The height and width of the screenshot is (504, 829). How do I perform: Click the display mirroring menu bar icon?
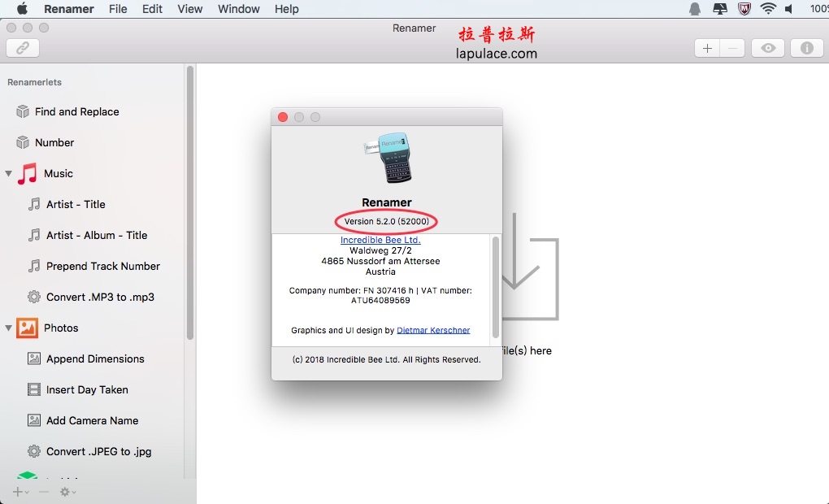tap(720, 8)
